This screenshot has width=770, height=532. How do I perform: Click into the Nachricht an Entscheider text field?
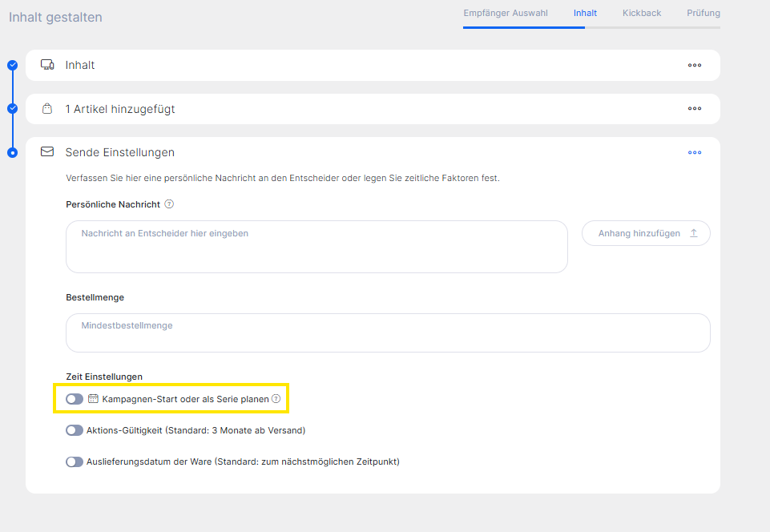(x=316, y=247)
